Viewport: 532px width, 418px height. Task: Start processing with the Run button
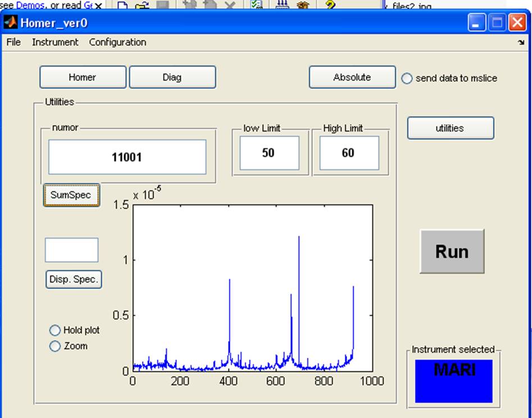pos(452,251)
